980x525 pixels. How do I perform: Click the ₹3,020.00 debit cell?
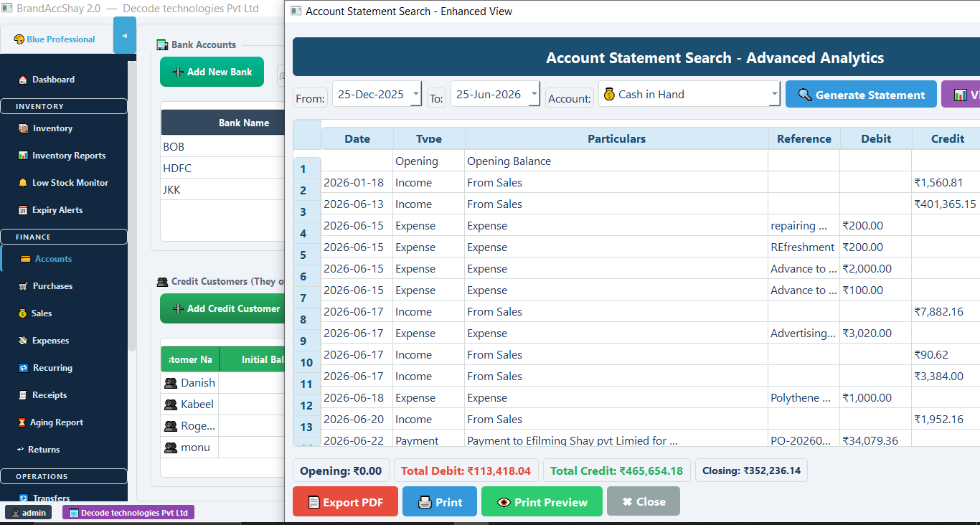[876, 334]
